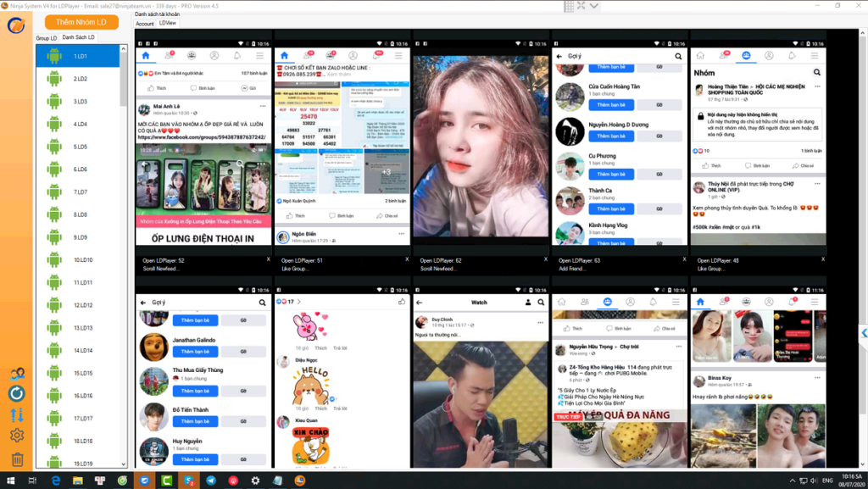
Task: Open File Explorer from taskbar
Action: point(77,481)
